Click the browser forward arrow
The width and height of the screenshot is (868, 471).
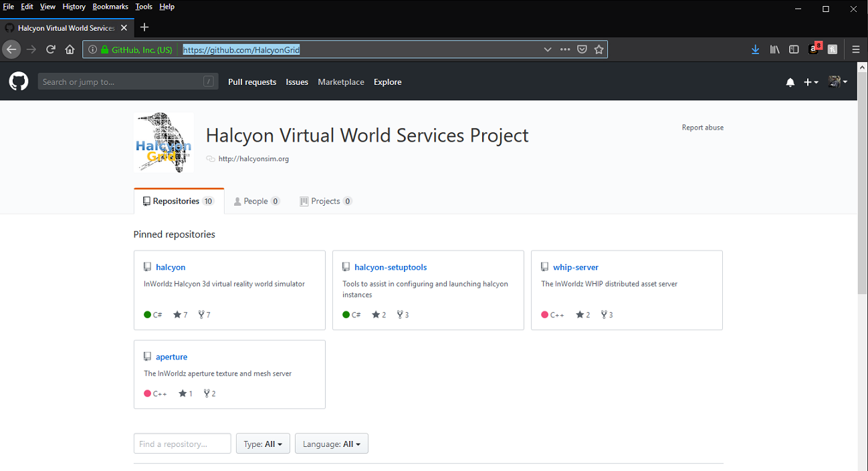[x=31, y=49]
